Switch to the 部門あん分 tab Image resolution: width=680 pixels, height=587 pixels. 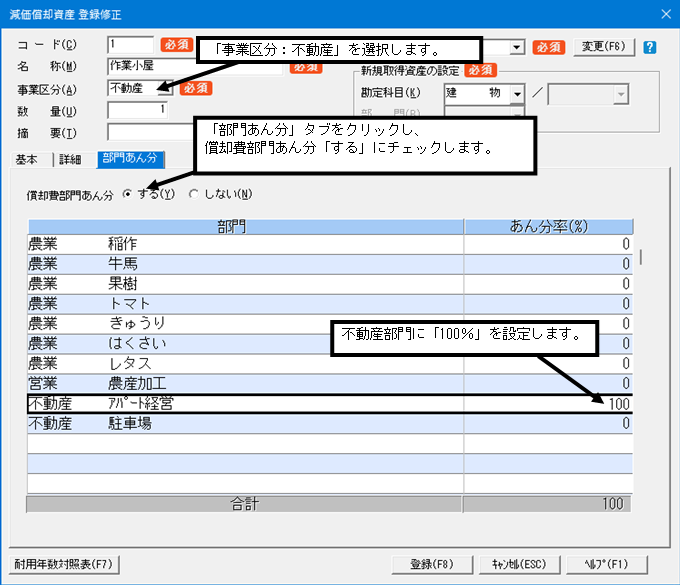coord(130,158)
